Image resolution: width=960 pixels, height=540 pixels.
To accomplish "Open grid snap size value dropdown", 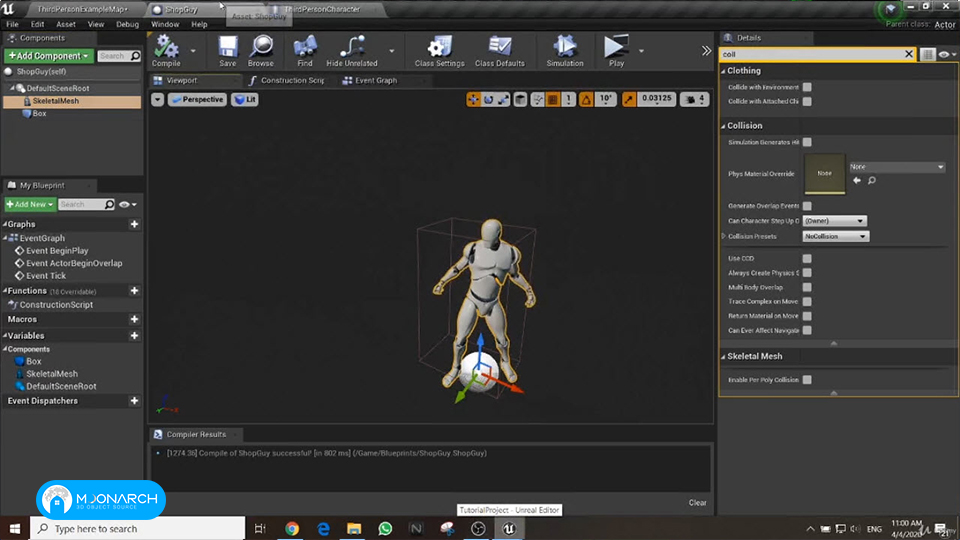I will 568,99.
